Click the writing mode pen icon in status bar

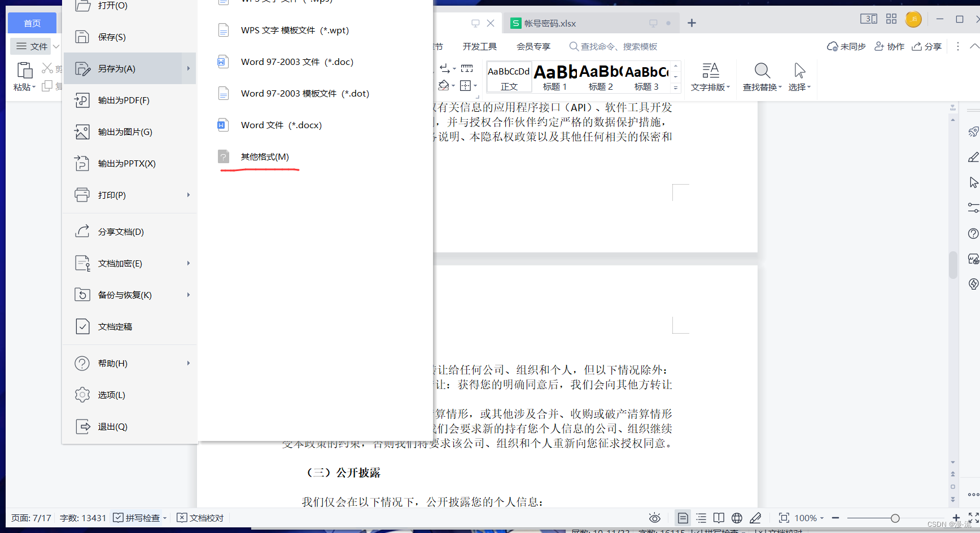click(x=755, y=518)
